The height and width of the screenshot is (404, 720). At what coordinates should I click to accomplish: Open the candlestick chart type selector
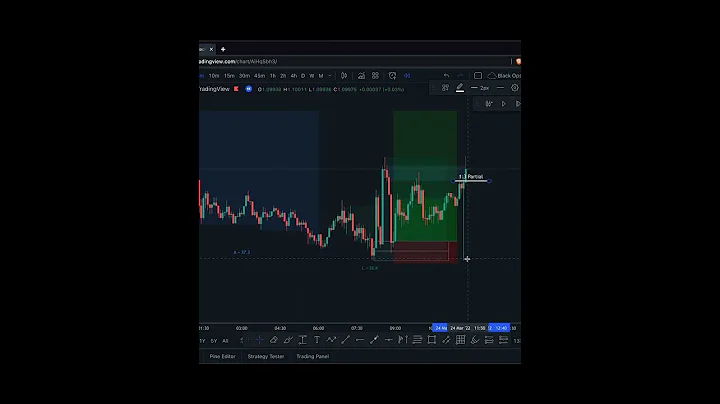(344, 76)
